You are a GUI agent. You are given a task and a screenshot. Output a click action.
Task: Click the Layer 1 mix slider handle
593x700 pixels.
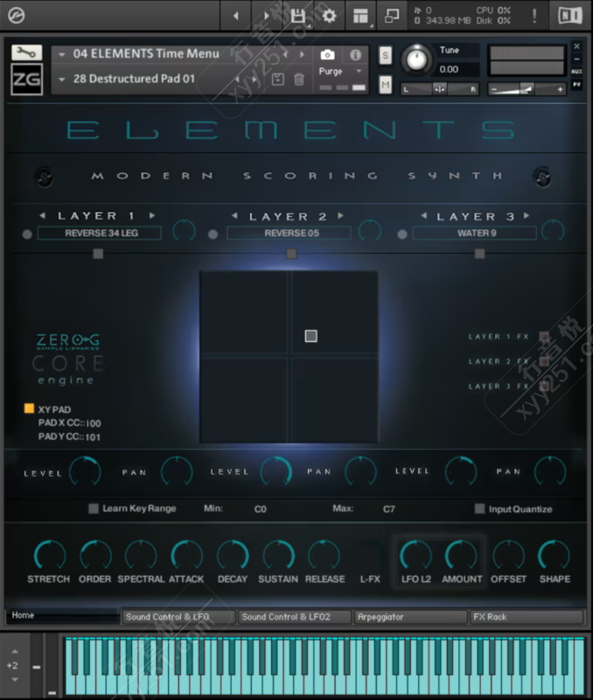[98, 254]
